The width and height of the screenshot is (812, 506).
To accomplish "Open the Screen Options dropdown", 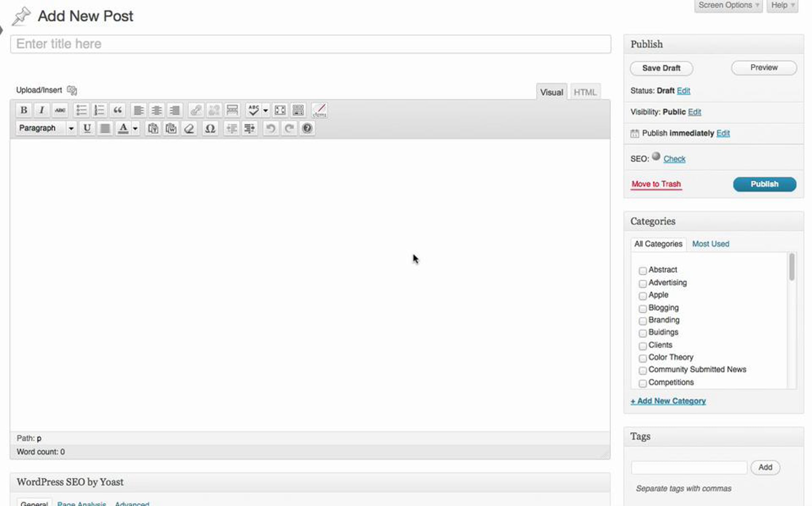I will coord(728,5).
